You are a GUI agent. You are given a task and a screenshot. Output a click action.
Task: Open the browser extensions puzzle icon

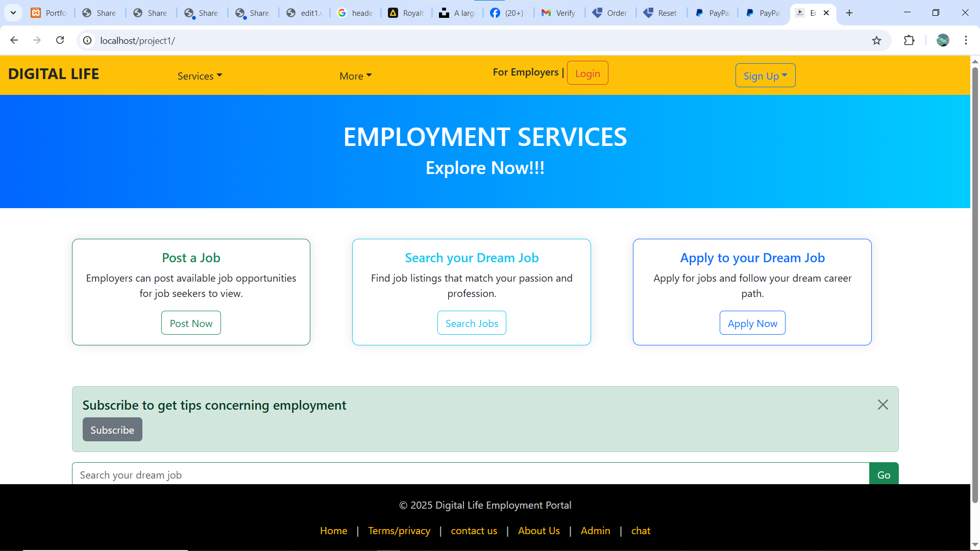pyautogui.click(x=910, y=40)
